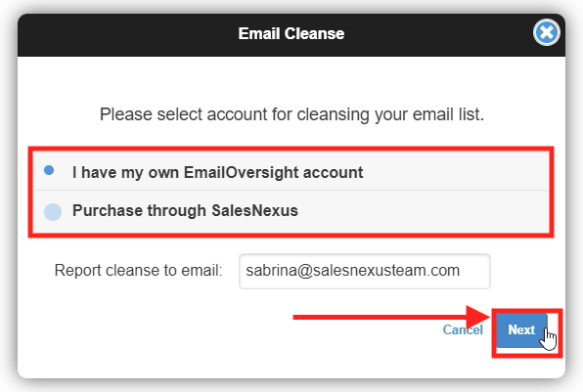Click empty space in EmailOversight option row
This screenshot has width=583, height=392.
454,172
